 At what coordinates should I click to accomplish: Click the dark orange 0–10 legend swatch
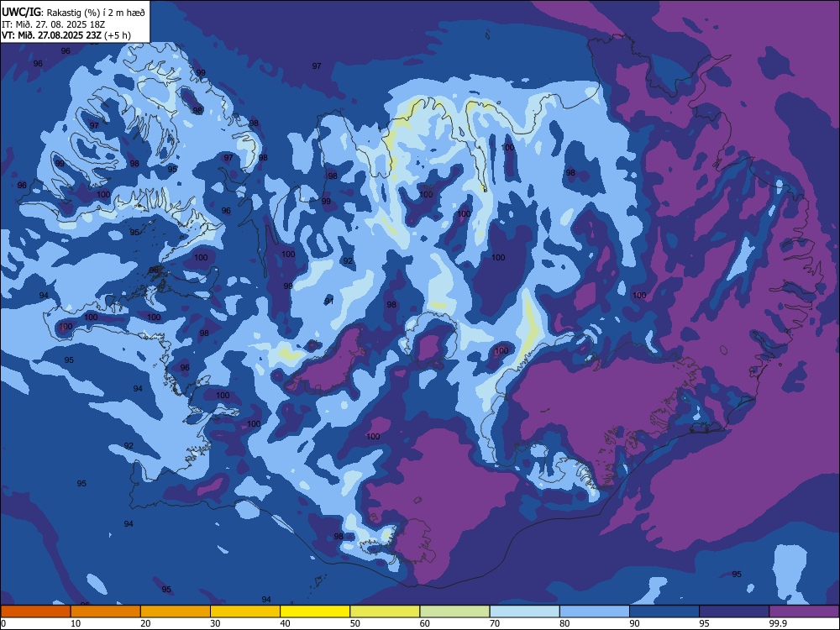tap(35, 612)
